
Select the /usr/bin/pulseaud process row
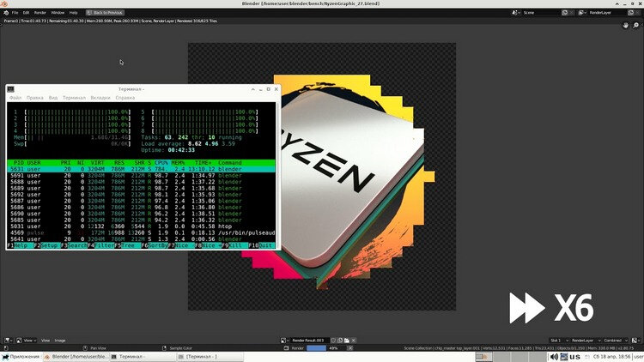142,232
